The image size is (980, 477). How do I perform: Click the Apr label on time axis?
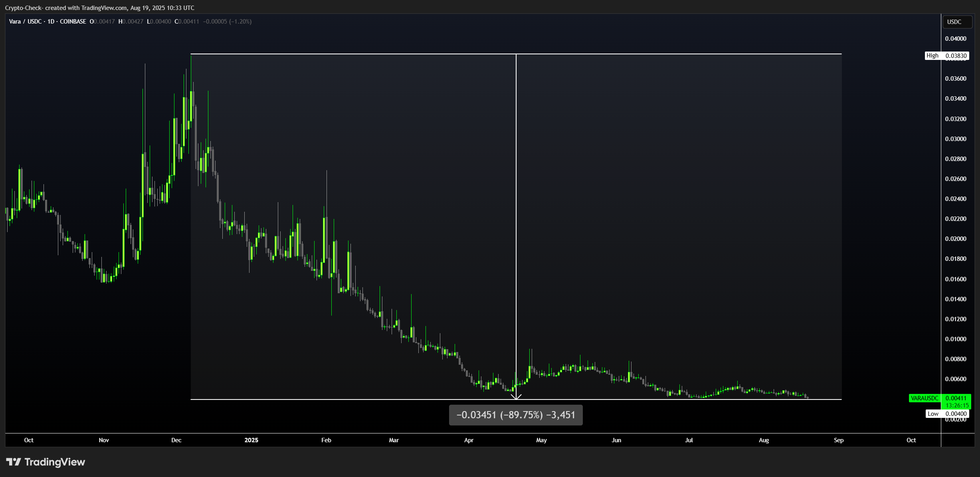(469, 440)
